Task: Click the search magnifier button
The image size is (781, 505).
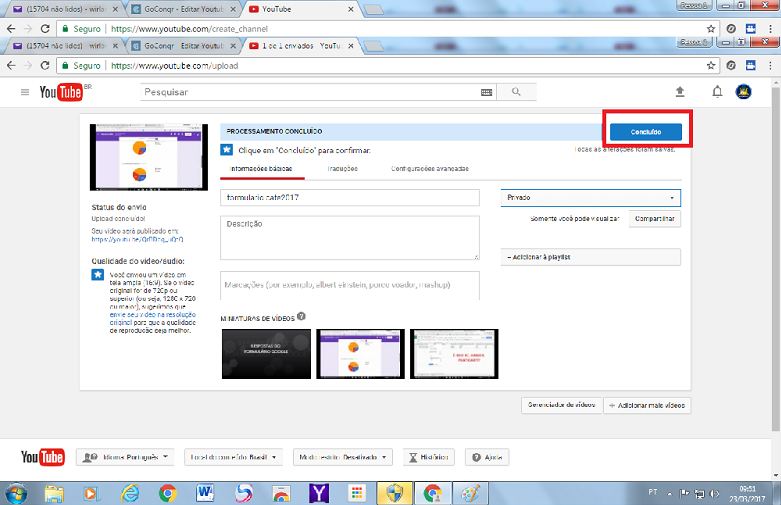Action: (x=517, y=92)
